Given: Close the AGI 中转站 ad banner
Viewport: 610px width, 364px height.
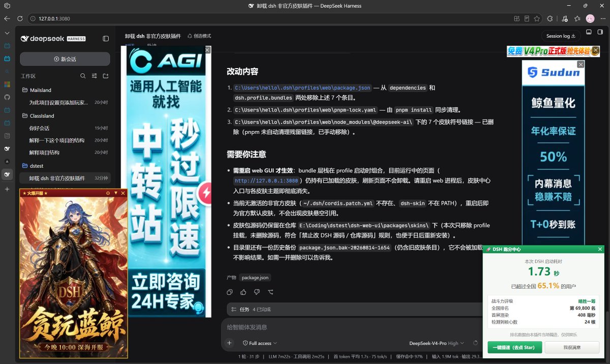Looking at the screenshot, I should [207, 50].
